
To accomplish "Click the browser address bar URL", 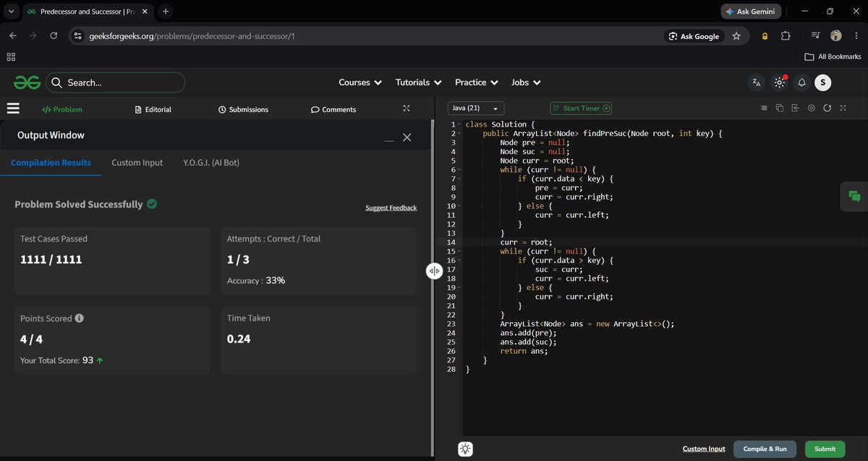I will click(192, 36).
